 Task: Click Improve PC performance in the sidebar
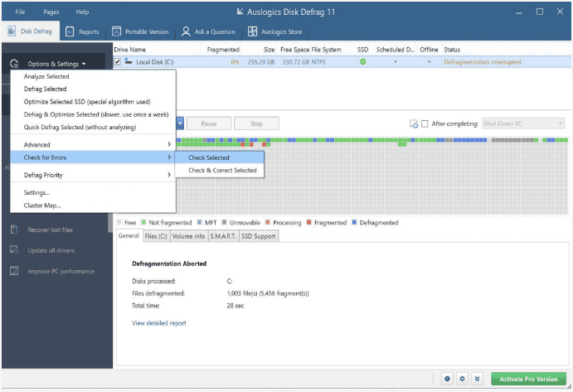coord(61,272)
